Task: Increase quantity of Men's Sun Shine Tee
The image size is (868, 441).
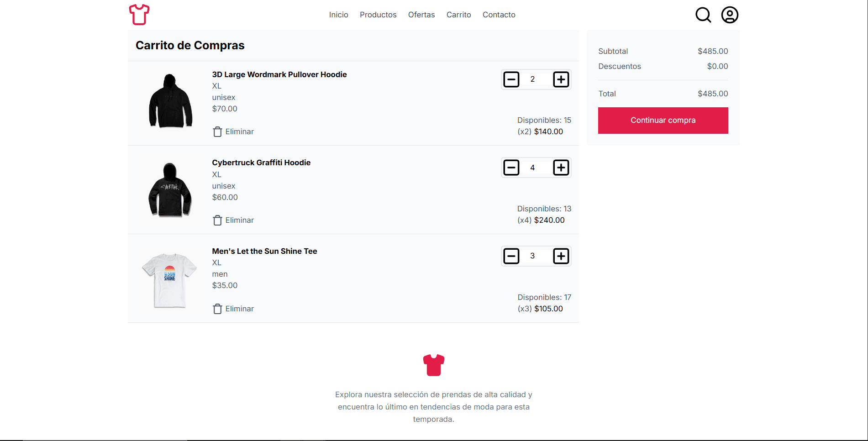Action: (561, 256)
